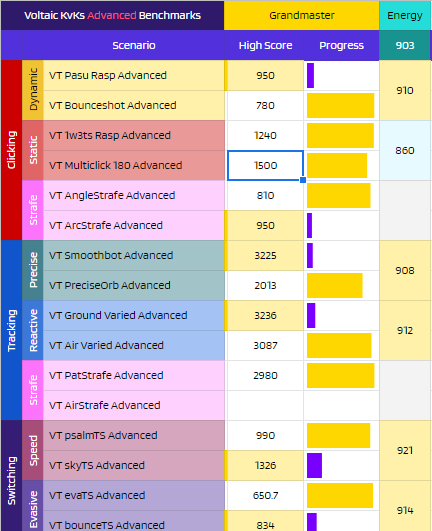Select the Multiclick 180 high score 1500
This screenshot has width=432, height=531.
pyautogui.click(x=265, y=165)
